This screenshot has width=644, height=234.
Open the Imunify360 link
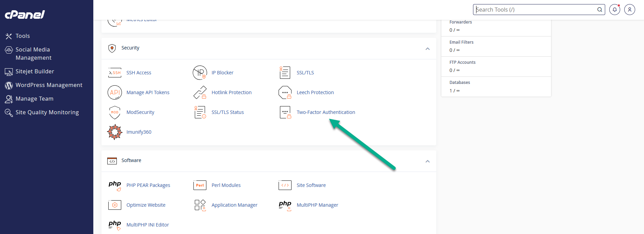tap(139, 132)
